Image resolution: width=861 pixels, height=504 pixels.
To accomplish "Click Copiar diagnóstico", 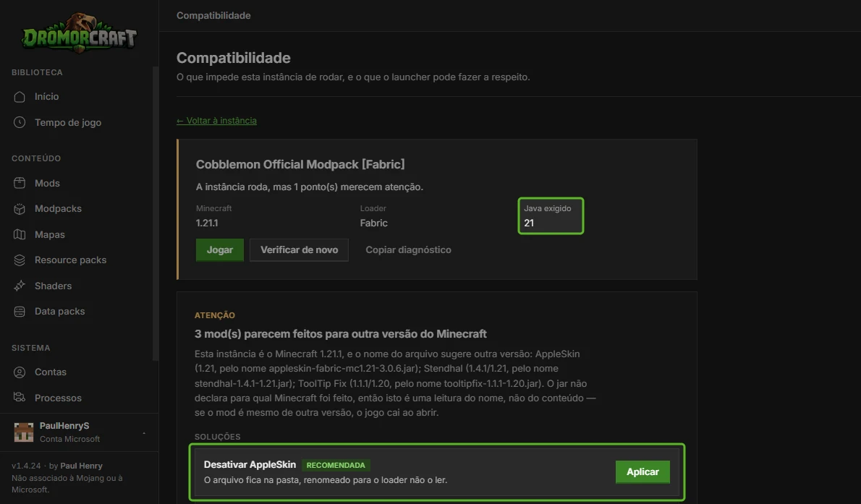I will coord(409,249).
